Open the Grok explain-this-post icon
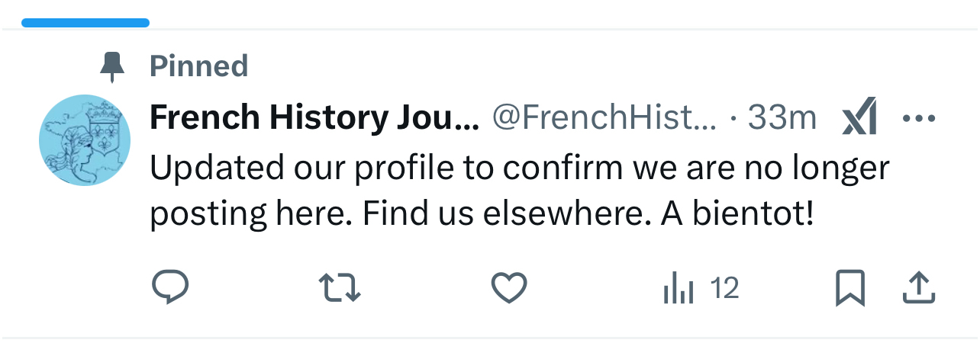 [x=859, y=119]
